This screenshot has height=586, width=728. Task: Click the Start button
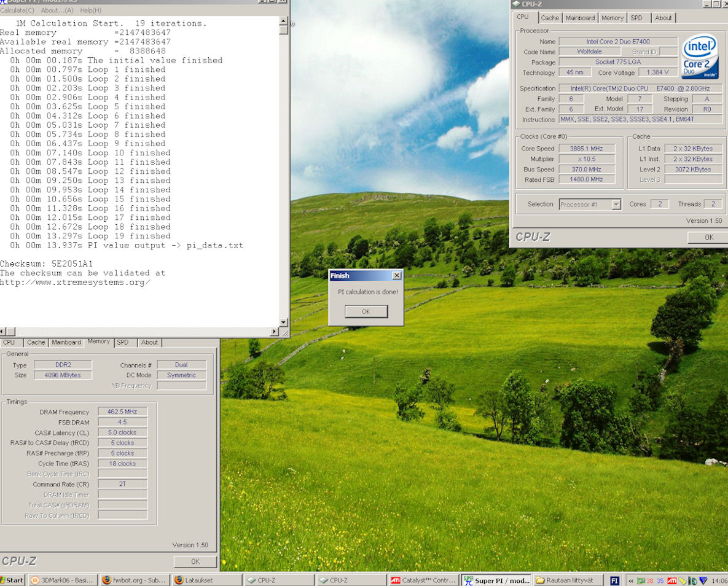coord(12,580)
